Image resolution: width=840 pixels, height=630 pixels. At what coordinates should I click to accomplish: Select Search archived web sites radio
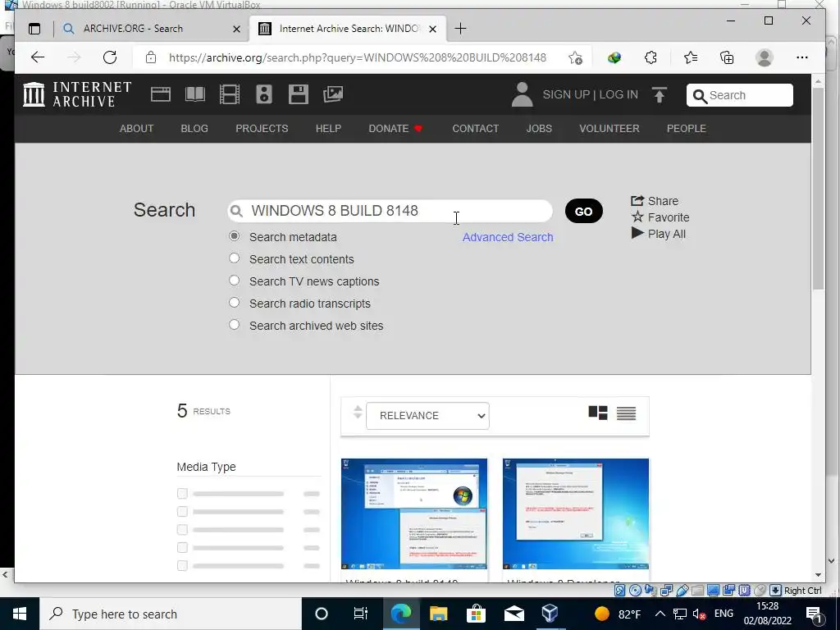click(x=234, y=325)
